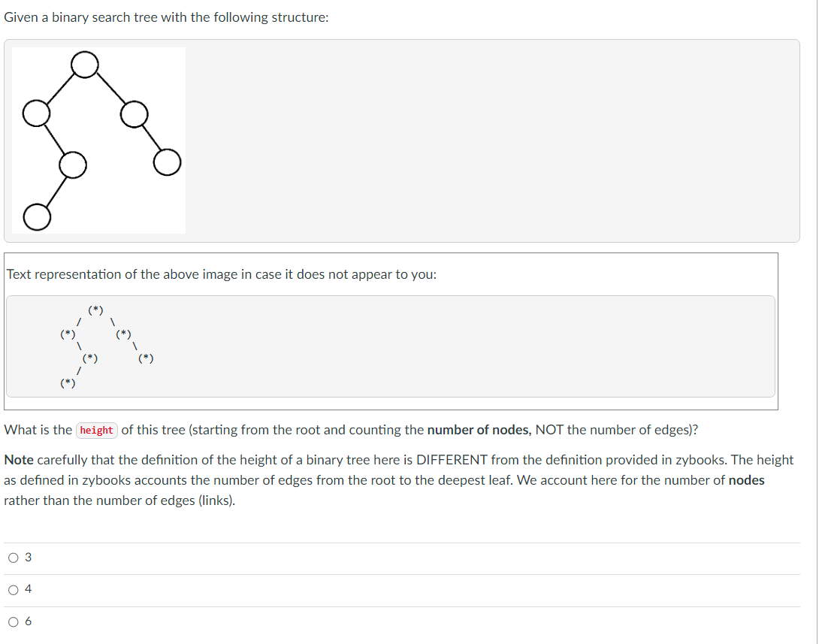The width and height of the screenshot is (819, 644).
Task: Click the rightmost leaf node circle in the diagram
Action: coord(167,162)
